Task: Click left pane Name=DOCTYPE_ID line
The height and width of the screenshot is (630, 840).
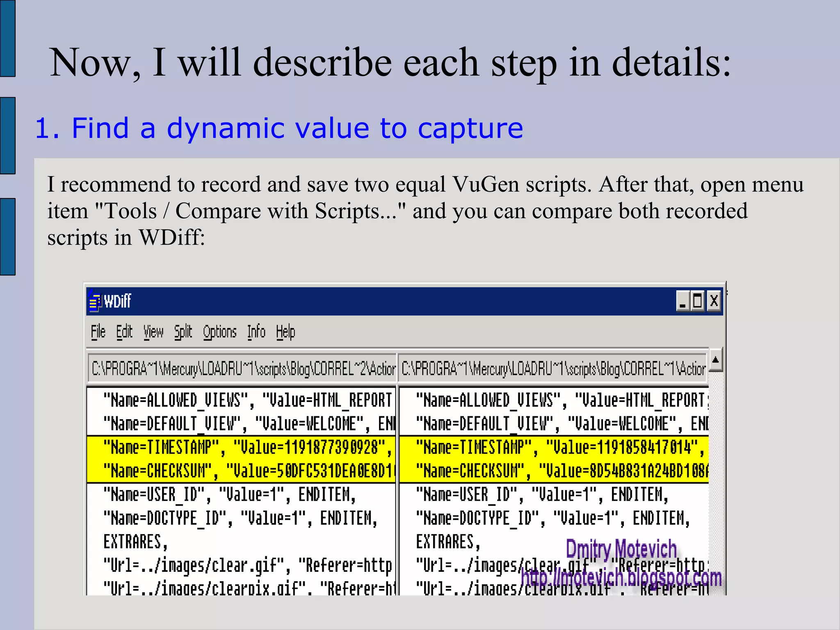Action: pyautogui.click(x=241, y=518)
